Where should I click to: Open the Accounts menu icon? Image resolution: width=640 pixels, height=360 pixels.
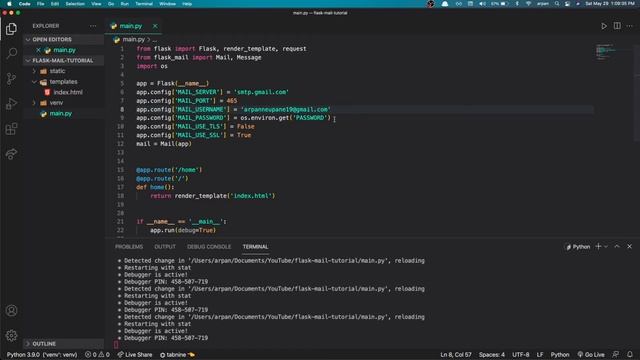[11, 311]
